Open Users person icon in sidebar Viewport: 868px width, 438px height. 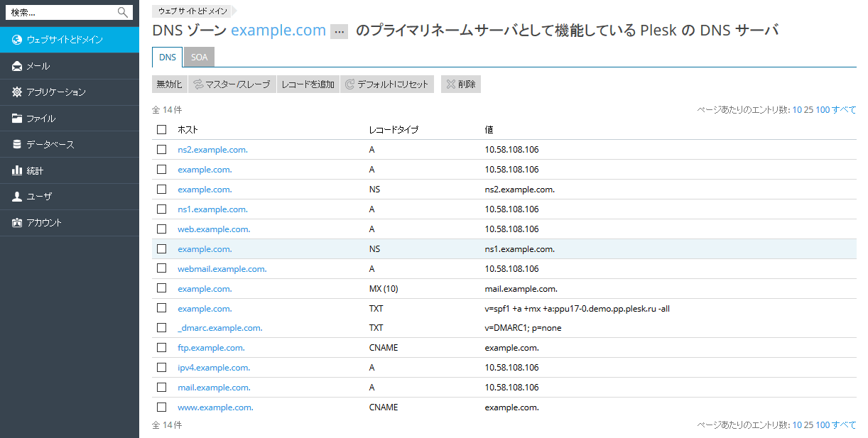(17, 197)
